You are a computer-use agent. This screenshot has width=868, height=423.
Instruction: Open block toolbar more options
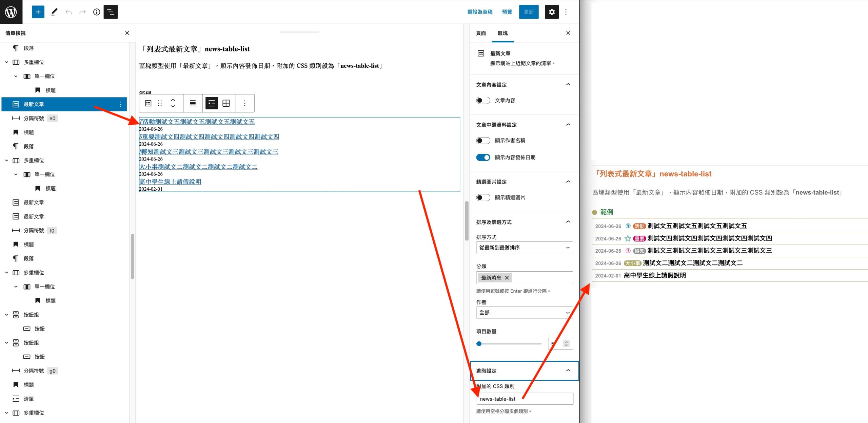(245, 103)
